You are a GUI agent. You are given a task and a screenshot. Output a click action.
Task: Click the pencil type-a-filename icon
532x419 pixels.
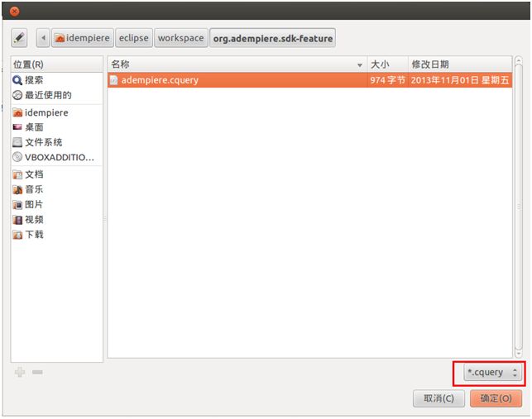coord(19,38)
